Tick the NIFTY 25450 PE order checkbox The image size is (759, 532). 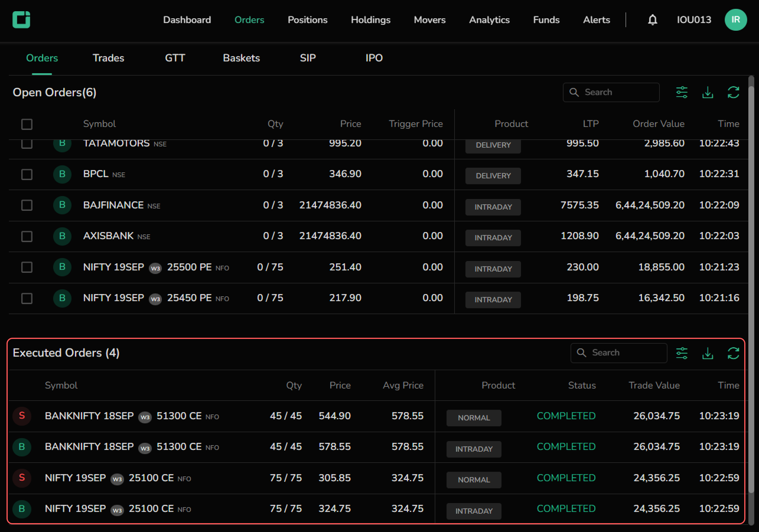[27, 298]
